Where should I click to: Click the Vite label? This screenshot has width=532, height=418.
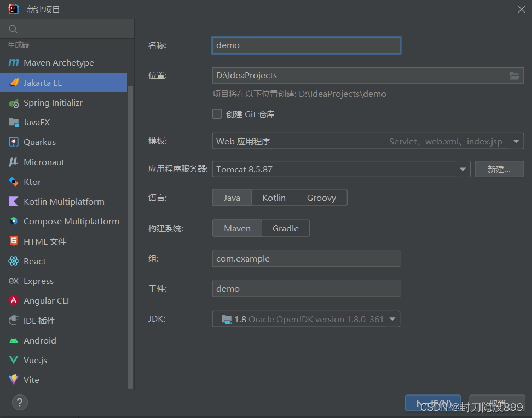32,380
